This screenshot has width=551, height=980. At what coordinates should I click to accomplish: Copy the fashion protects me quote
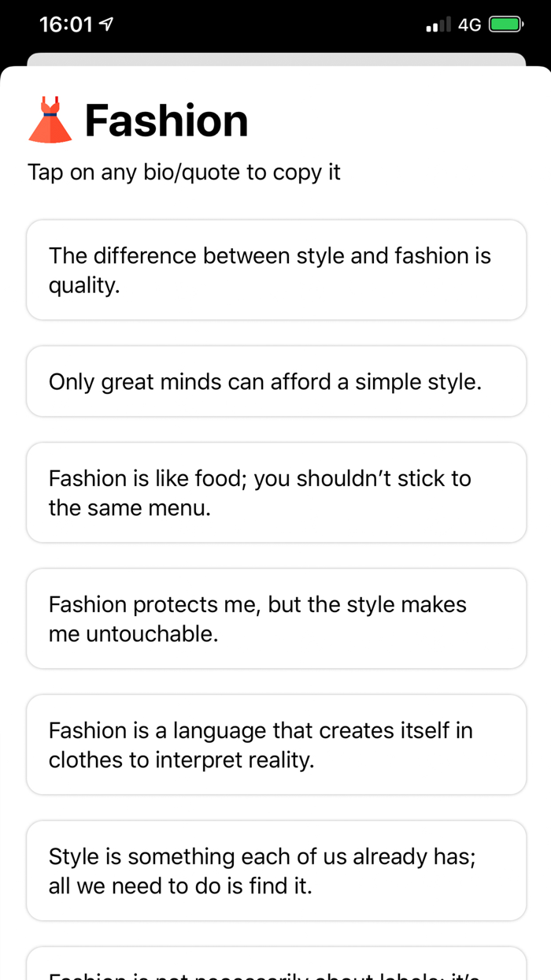pyautogui.click(x=275, y=618)
